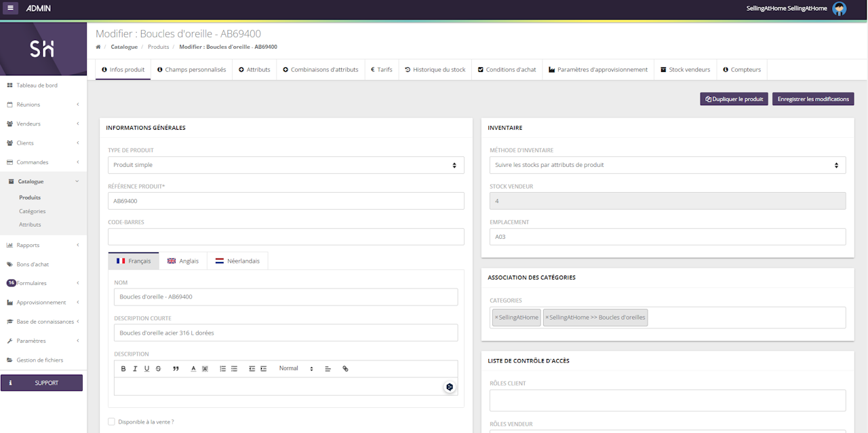The image size is (868, 433).
Task: Switch to the Tarifs tab
Action: click(x=381, y=69)
